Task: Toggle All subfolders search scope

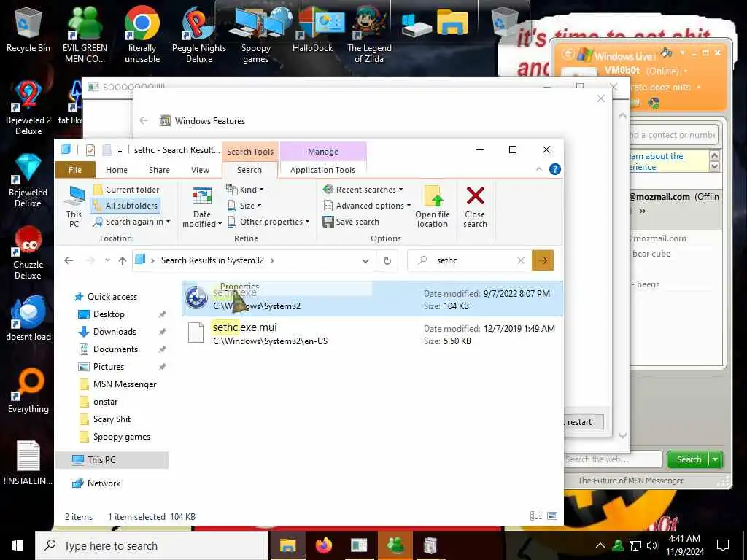Action: coord(125,206)
